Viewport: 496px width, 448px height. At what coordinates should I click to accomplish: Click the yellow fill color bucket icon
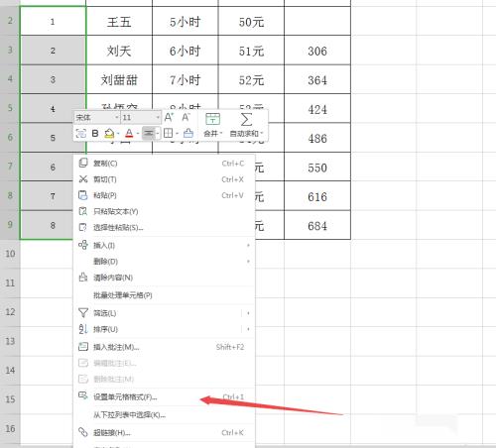[x=109, y=134]
